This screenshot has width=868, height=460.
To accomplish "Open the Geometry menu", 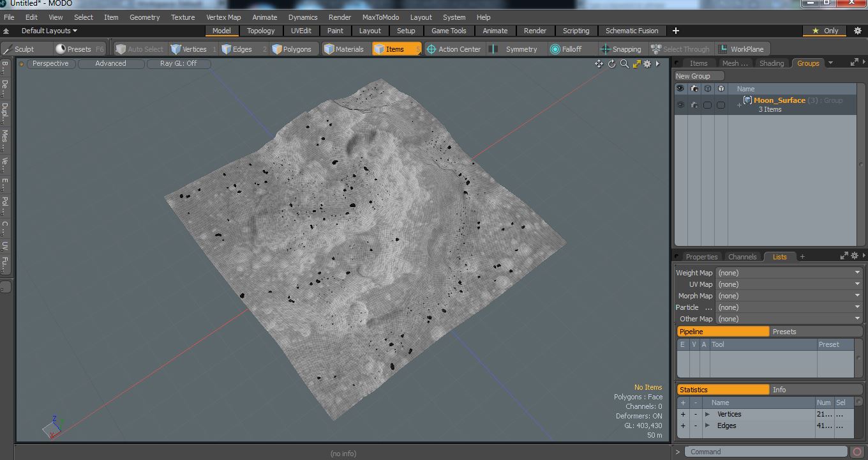I will tap(144, 17).
